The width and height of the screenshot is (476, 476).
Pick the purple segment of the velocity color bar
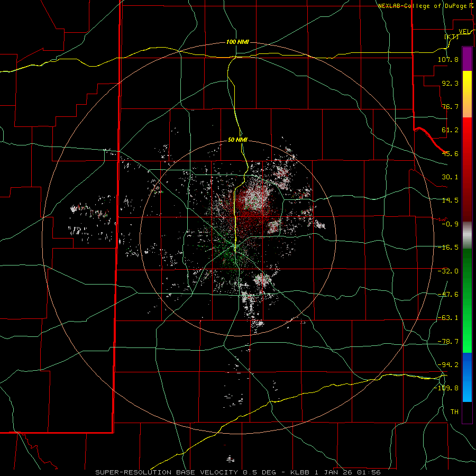pyautogui.click(x=467, y=59)
